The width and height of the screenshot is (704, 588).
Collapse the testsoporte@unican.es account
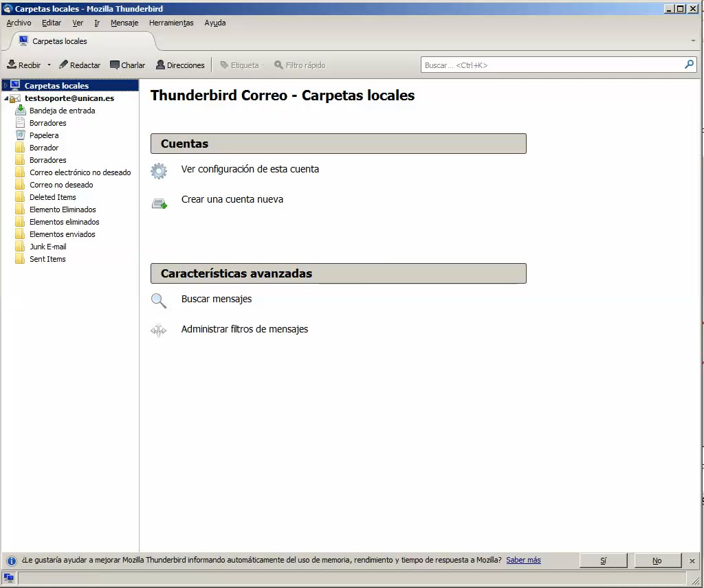5,98
